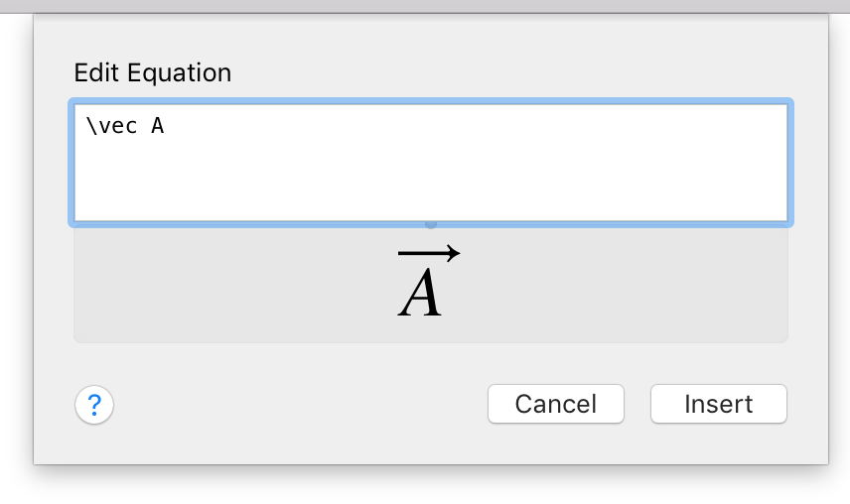
Task: Click the rendered vector A preview
Action: (429, 283)
